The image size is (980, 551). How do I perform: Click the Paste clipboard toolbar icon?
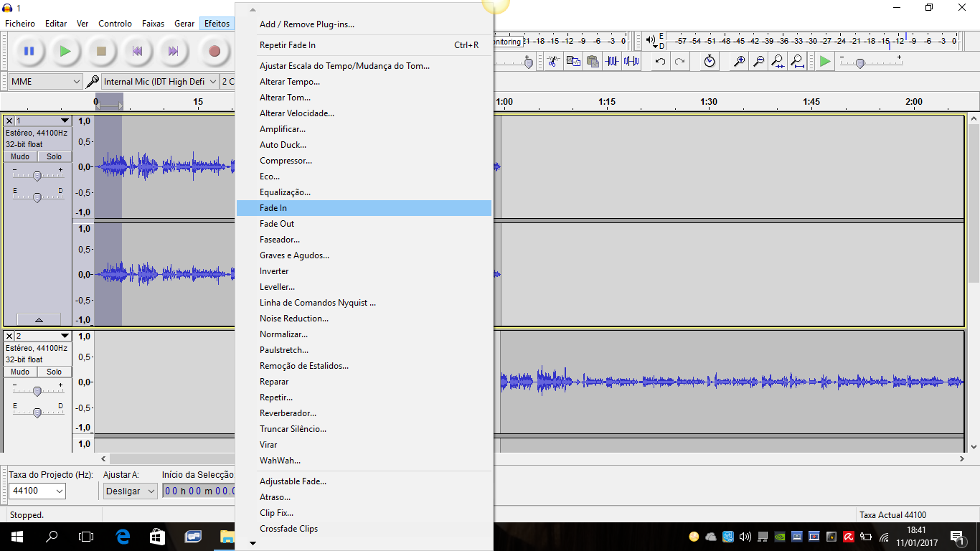click(592, 61)
